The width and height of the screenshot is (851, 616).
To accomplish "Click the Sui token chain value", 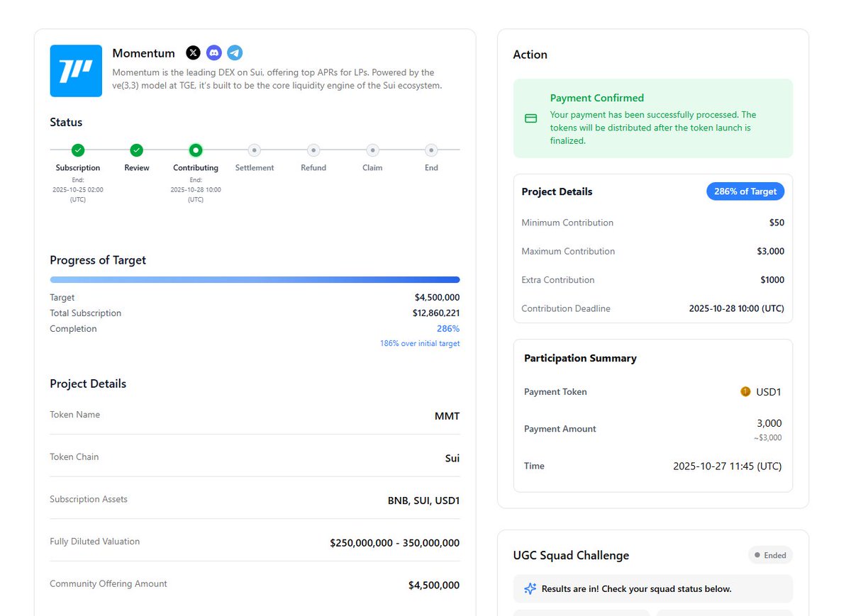I will pyautogui.click(x=452, y=458).
